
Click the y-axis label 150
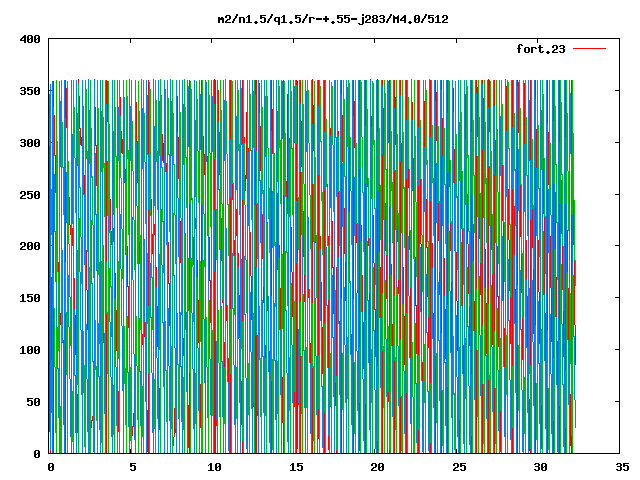pyautogui.click(x=30, y=298)
